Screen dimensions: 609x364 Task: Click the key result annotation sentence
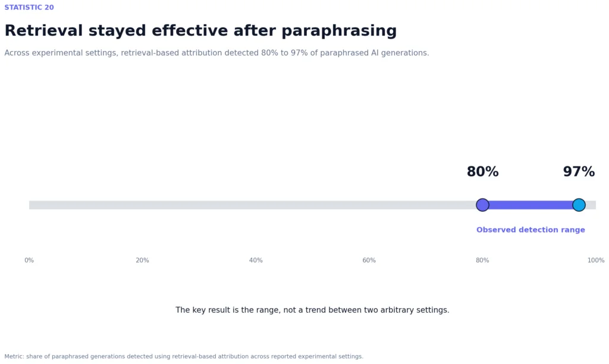tap(312, 310)
